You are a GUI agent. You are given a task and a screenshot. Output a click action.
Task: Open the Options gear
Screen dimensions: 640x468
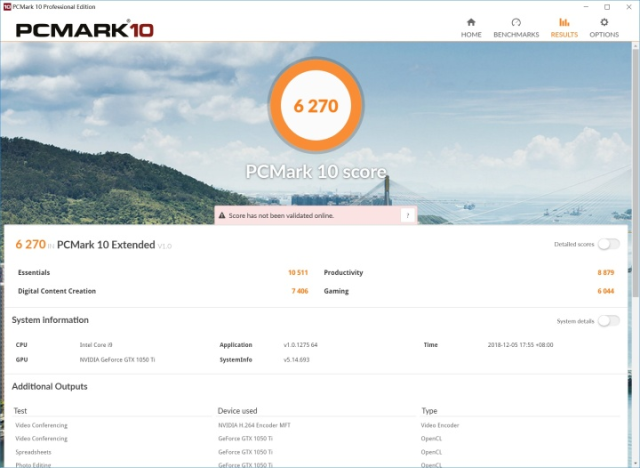(x=604, y=28)
